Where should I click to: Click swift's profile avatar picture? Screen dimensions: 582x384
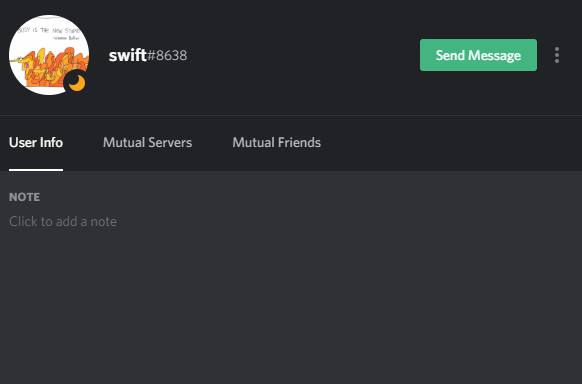[x=49, y=55]
